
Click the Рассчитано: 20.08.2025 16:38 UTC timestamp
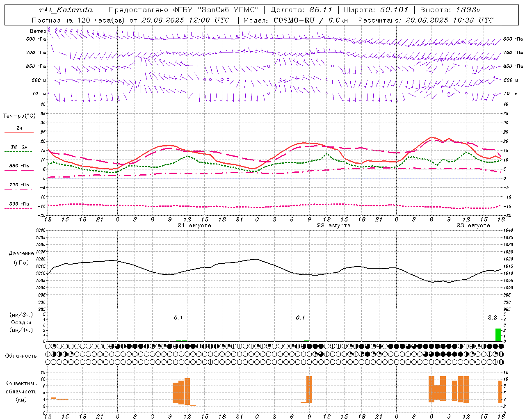426,20
